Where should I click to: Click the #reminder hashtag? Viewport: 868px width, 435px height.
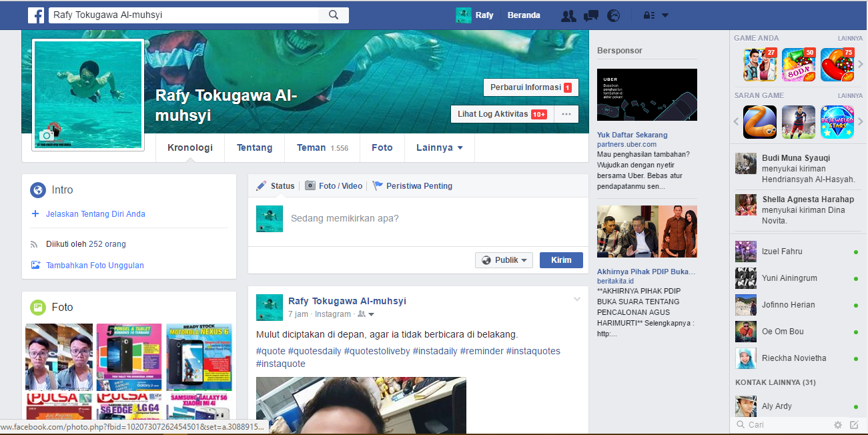(x=482, y=351)
